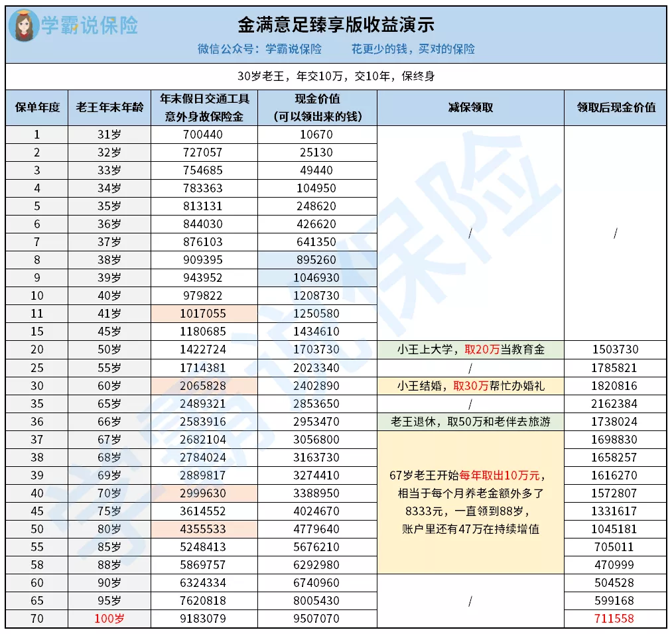Select the after-withdrawal value 1503730
This screenshot has height=634, width=672.
[x=616, y=349]
